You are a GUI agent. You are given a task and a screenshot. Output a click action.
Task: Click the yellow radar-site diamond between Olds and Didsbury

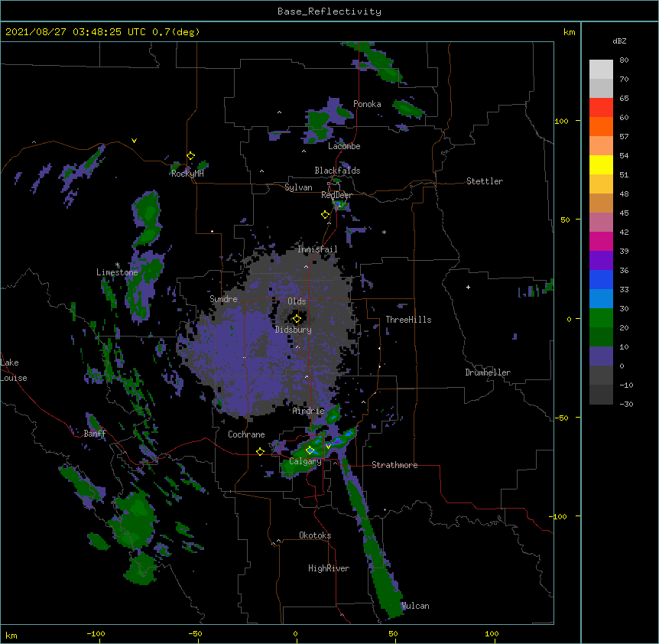click(297, 318)
